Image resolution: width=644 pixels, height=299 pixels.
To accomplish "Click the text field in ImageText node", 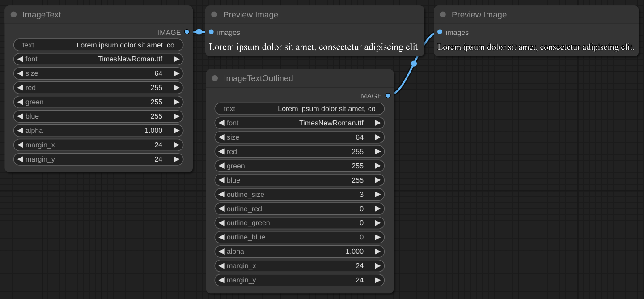I will coord(98,45).
